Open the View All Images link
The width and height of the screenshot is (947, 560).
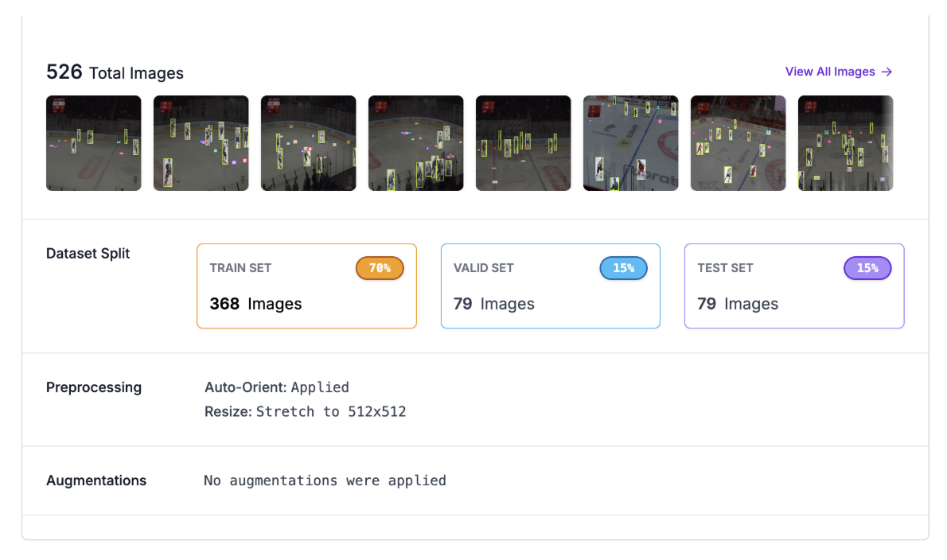click(838, 72)
